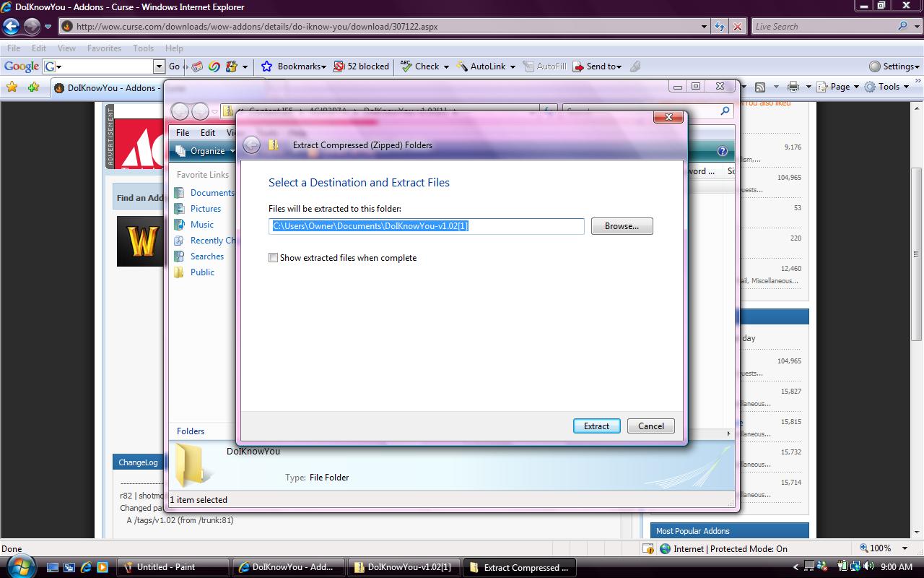Click the destination folder path field
The height and width of the screenshot is (578, 924).
(426, 226)
